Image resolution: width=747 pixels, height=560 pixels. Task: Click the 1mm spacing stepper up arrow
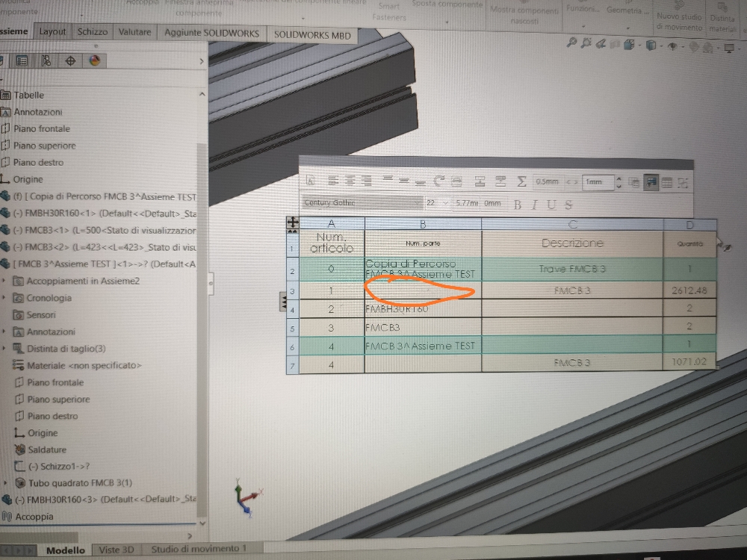point(619,178)
